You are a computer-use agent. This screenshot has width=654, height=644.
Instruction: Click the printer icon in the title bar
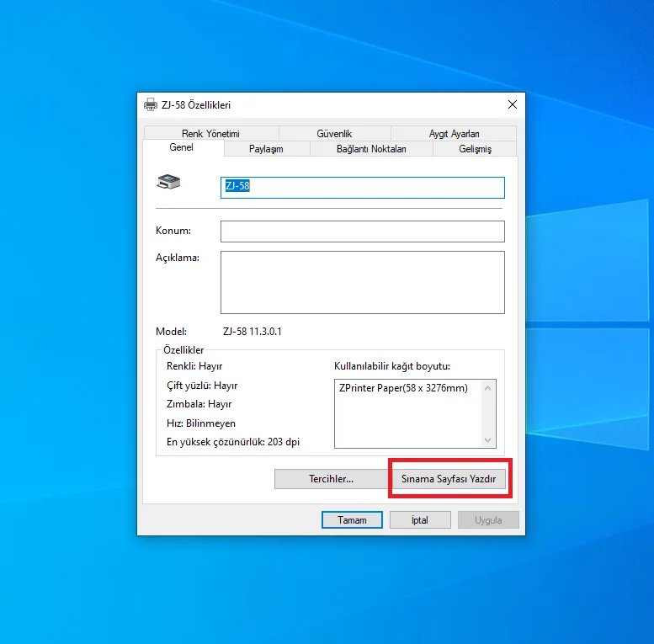(150, 104)
